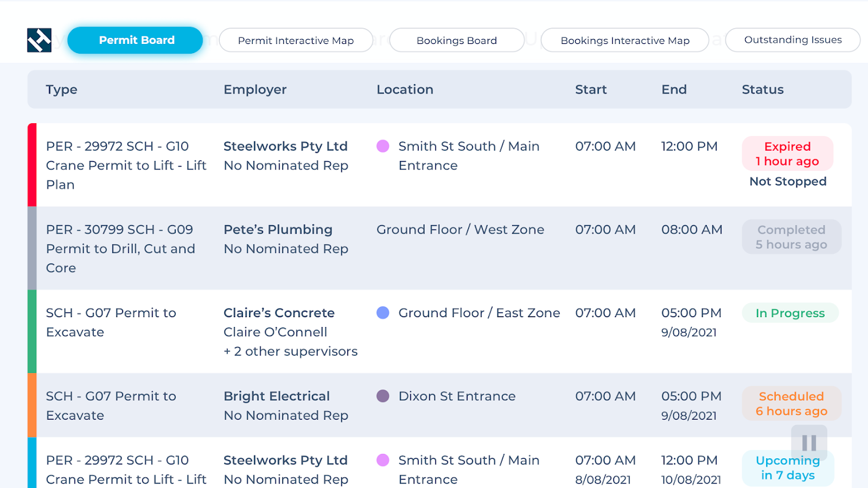868x488 pixels.
Task: Click the Upcoming in 7 days badge
Action: [x=787, y=468]
